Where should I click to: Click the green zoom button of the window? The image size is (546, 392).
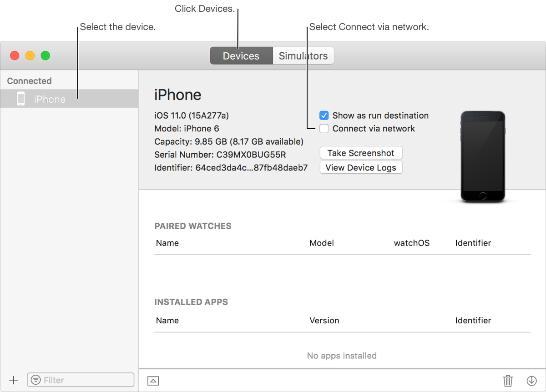point(45,55)
